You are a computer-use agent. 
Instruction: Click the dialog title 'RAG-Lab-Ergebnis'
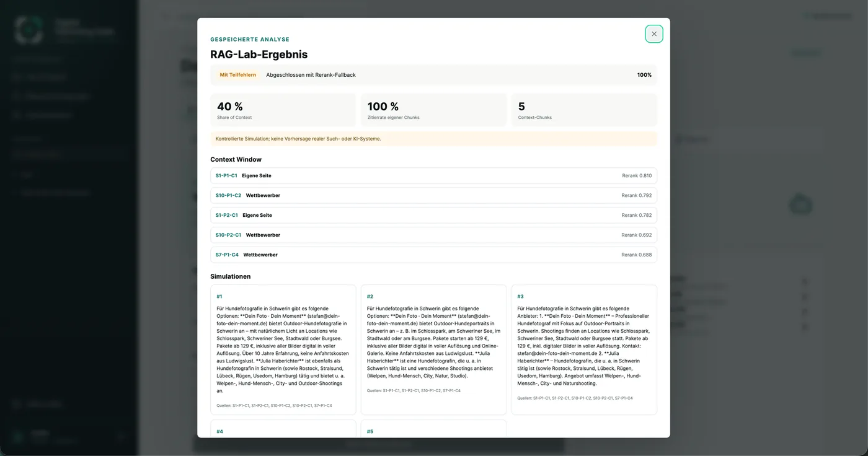click(x=259, y=55)
